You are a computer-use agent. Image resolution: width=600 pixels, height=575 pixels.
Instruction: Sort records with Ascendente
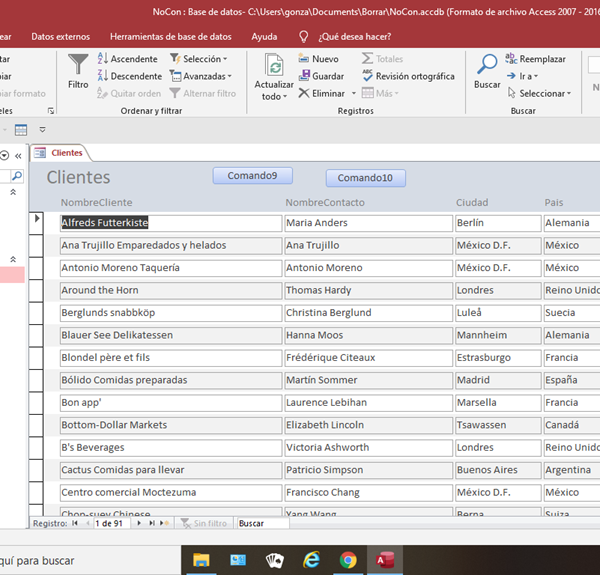127,59
